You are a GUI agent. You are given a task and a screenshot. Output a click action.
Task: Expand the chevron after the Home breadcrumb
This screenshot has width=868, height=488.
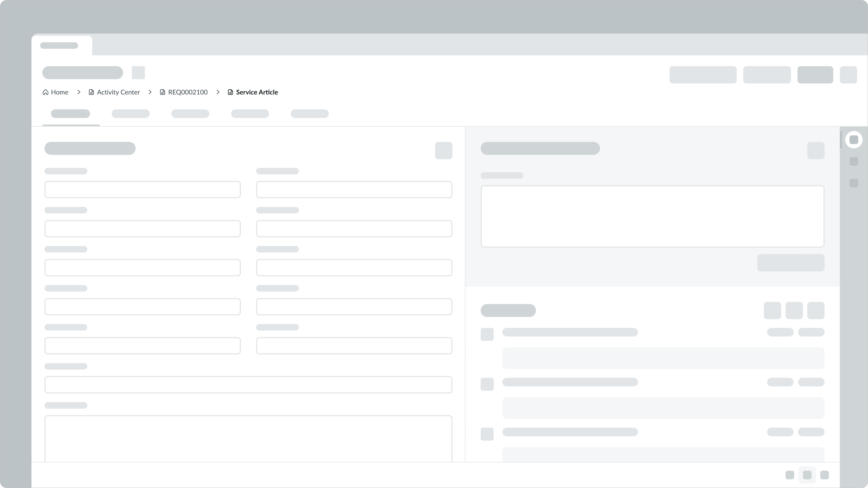click(x=78, y=92)
